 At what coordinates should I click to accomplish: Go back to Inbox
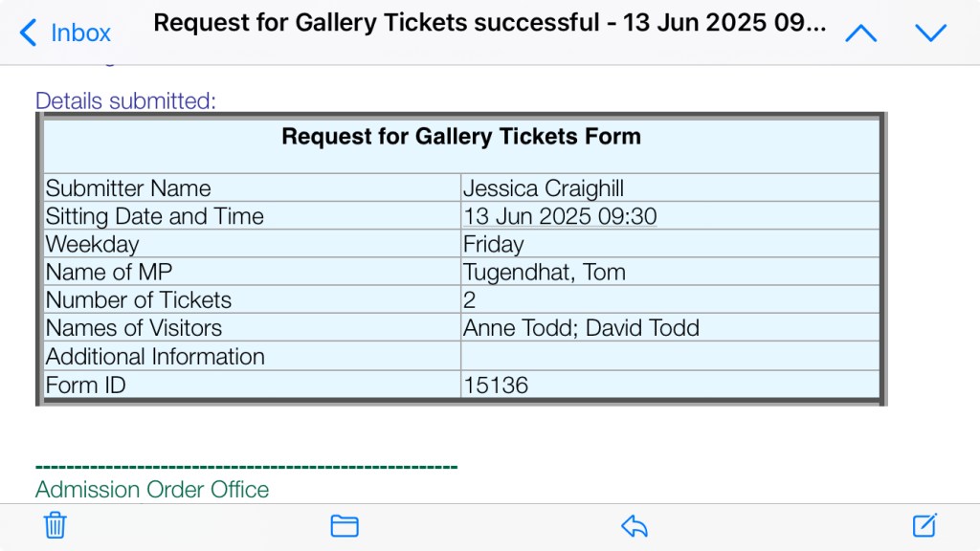(65, 33)
